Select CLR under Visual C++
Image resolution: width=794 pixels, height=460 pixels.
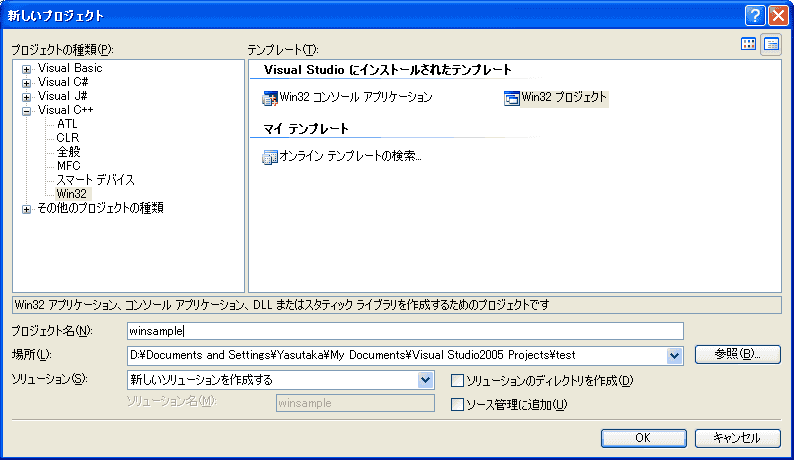point(67,138)
